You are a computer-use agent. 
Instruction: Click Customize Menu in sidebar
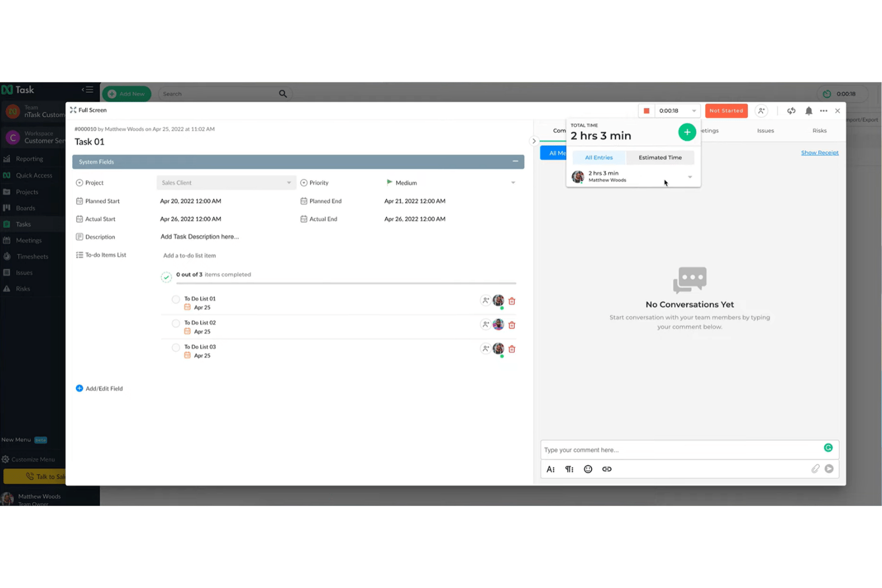[29, 459]
